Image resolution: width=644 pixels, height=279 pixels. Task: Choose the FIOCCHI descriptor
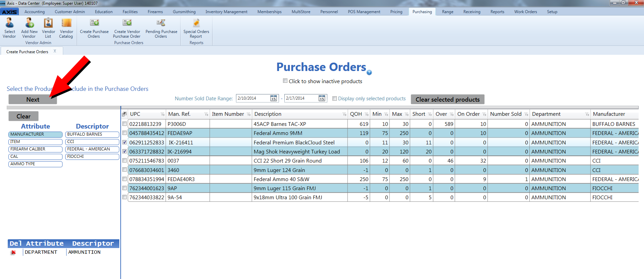[x=92, y=156]
